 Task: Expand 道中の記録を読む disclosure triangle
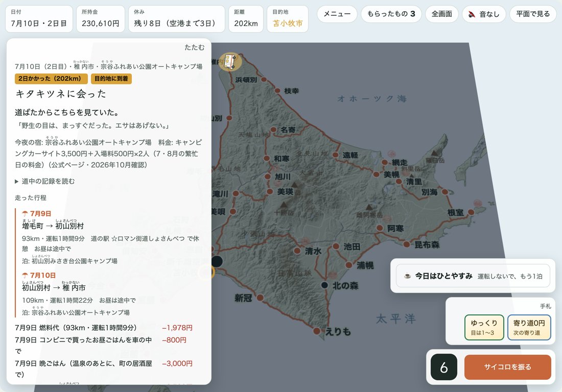tap(16, 182)
